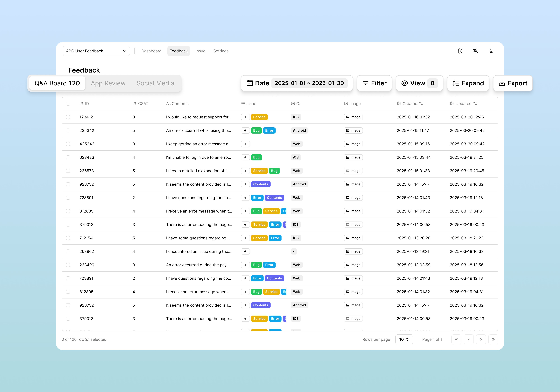Viewport: 560px width, 392px height.
Task: Click the plus icon on row 123412
Action: point(245,117)
